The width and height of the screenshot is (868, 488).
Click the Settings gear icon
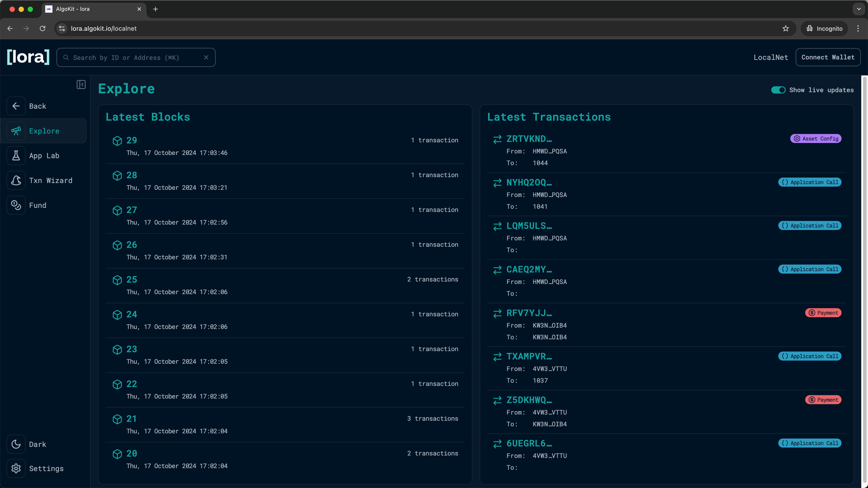click(x=16, y=469)
